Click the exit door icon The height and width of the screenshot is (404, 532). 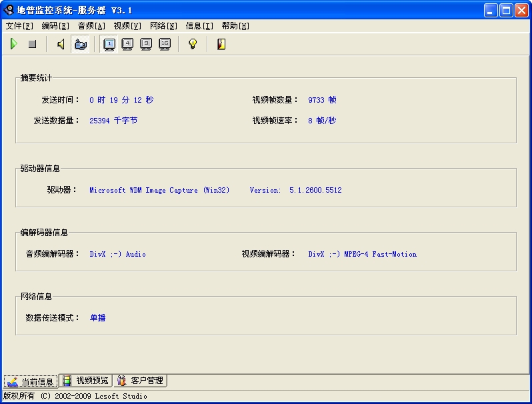(x=221, y=44)
